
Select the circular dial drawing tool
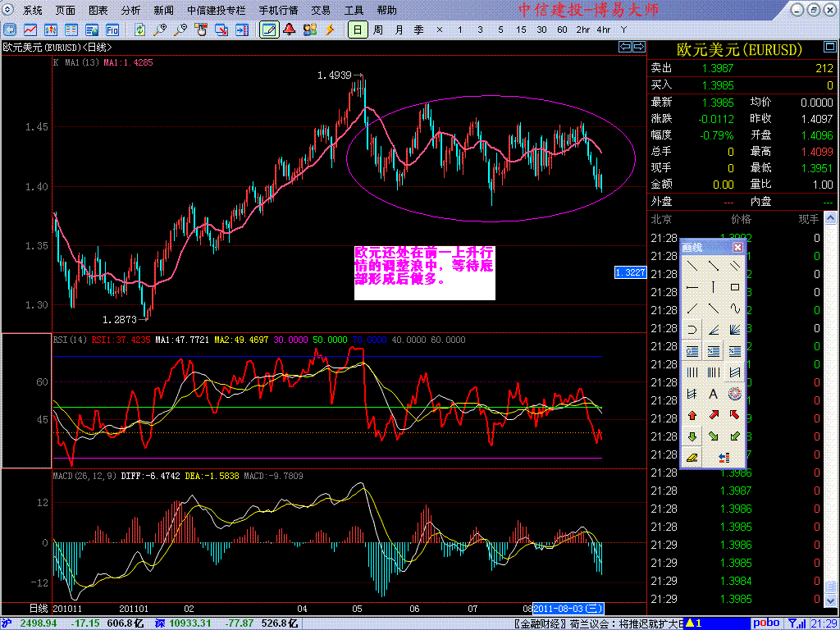coord(735,394)
